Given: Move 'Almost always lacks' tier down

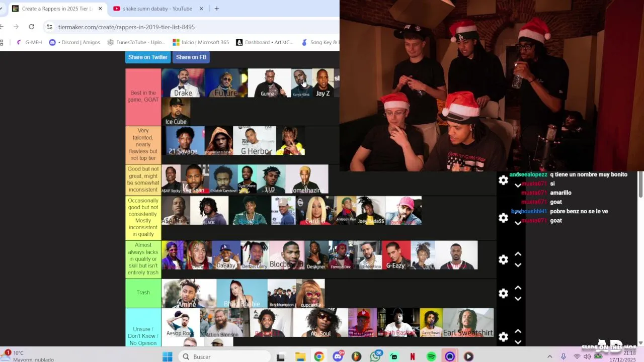Looking at the screenshot, I should tap(518, 265).
